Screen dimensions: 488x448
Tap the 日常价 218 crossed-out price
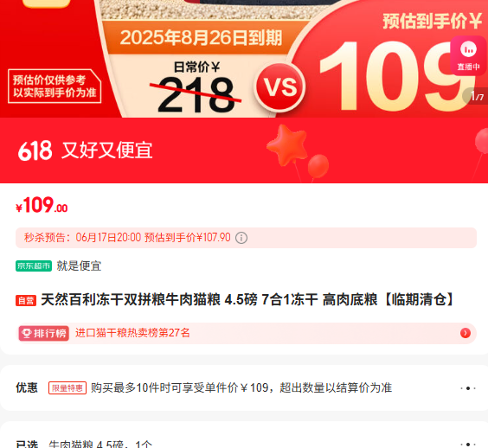pos(196,88)
